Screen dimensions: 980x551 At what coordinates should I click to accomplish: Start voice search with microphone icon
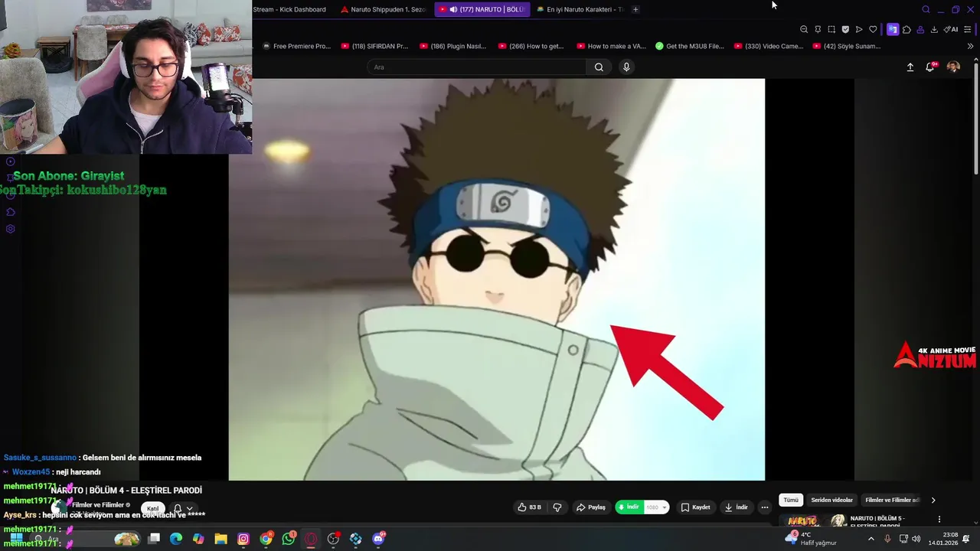click(626, 67)
